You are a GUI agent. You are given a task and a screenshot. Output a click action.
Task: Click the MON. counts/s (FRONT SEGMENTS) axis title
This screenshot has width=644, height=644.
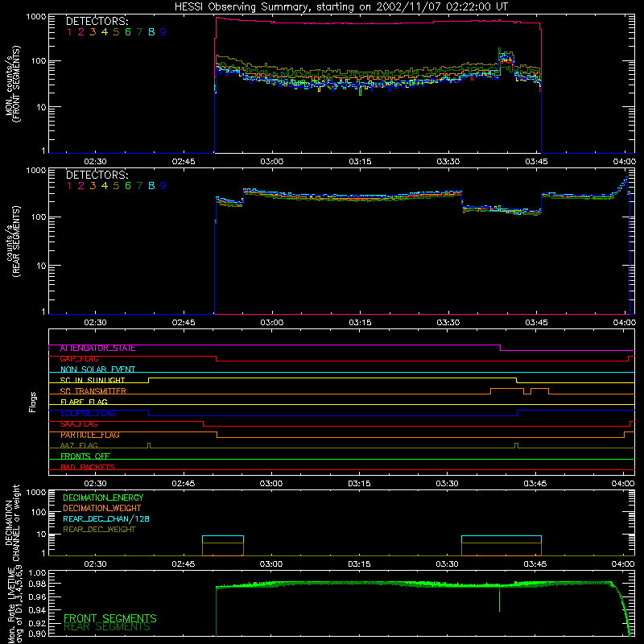click(12, 84)
